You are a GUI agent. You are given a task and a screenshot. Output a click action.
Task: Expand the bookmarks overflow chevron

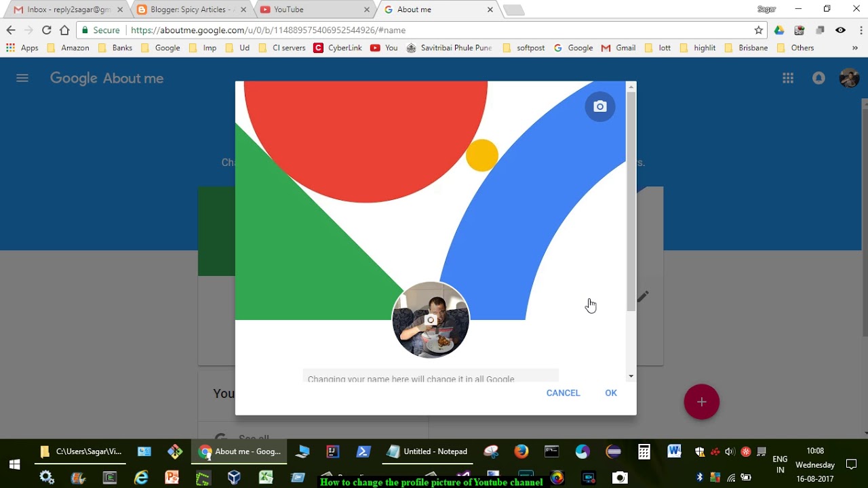pyautogui.click(x=855, y=48)
